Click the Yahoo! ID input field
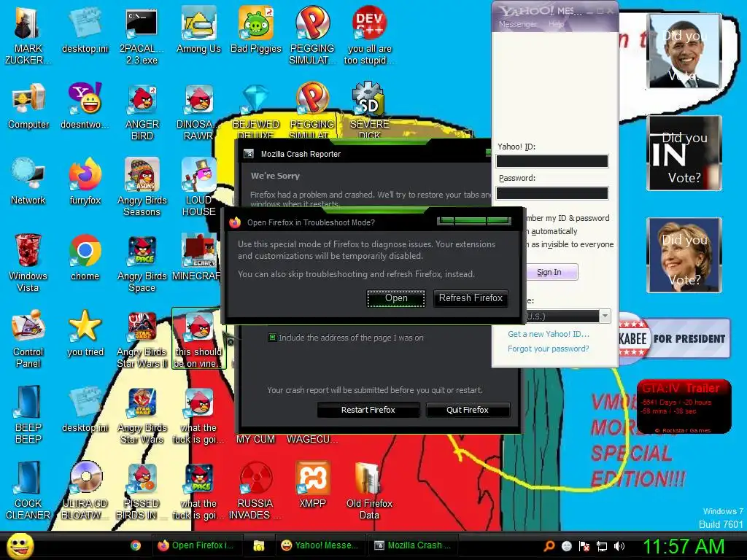The width and height of the screenshot is (747, 560). click(552, 161)
